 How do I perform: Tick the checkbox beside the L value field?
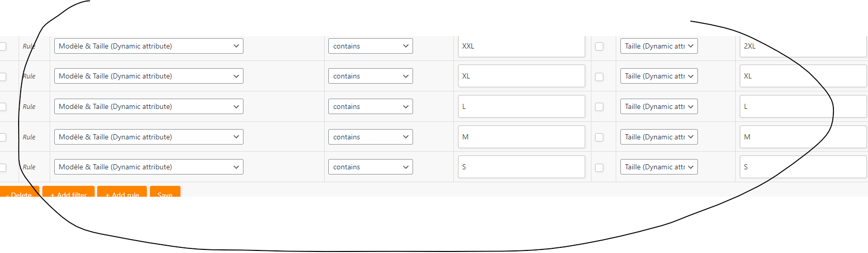[x=599, y=107]
